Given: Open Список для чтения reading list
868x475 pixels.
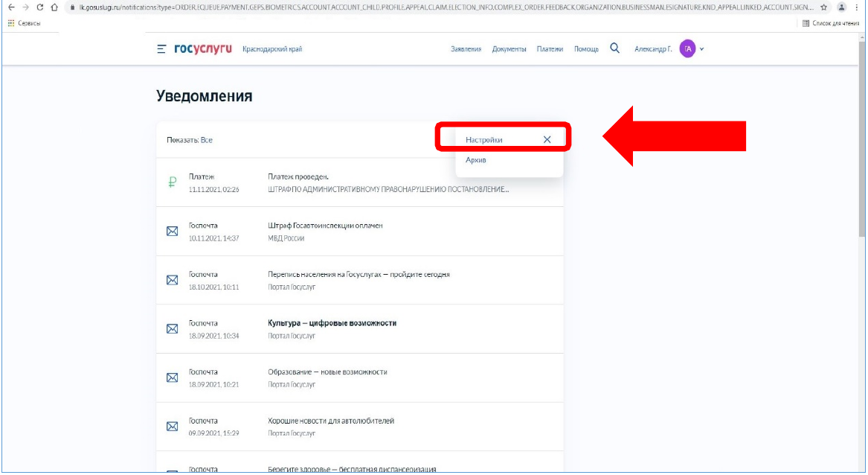Looking at the screenshot, I should coord(830,23).
